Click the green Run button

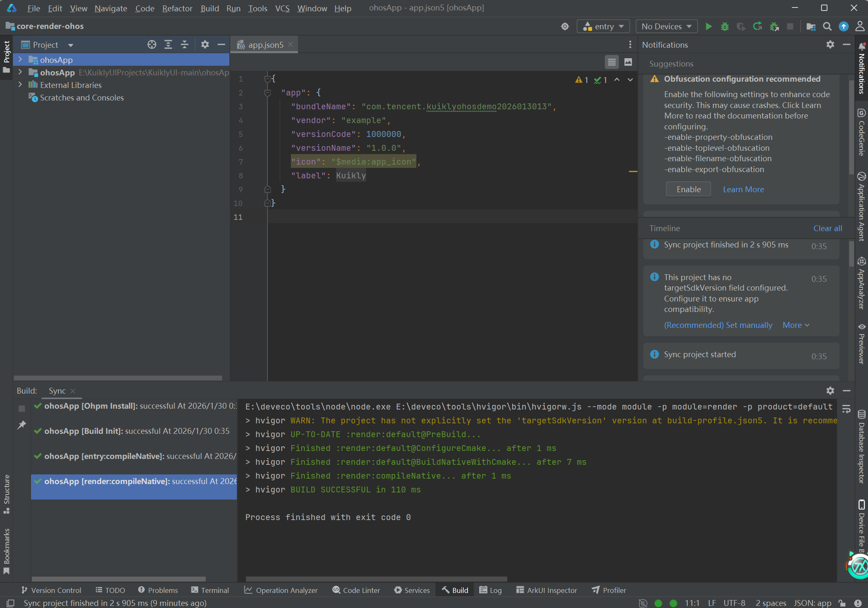[x=709, y=26]
